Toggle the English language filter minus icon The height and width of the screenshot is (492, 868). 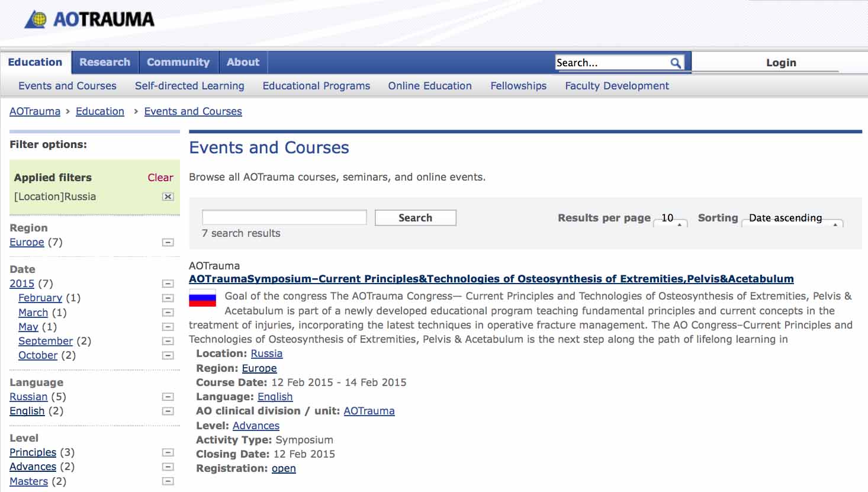pyautogui.click(x=168, y=411)
